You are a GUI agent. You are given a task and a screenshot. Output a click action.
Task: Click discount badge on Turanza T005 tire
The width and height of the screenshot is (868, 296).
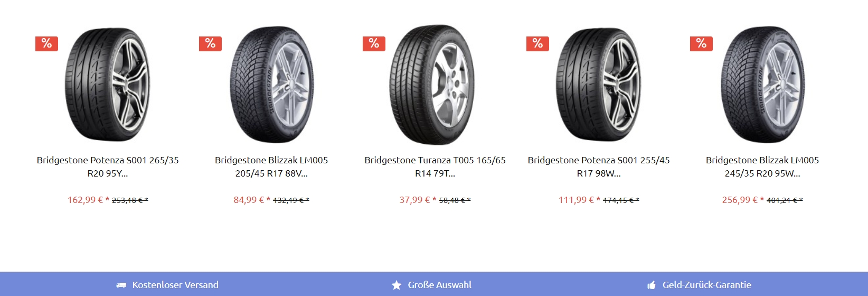[374, 44]
